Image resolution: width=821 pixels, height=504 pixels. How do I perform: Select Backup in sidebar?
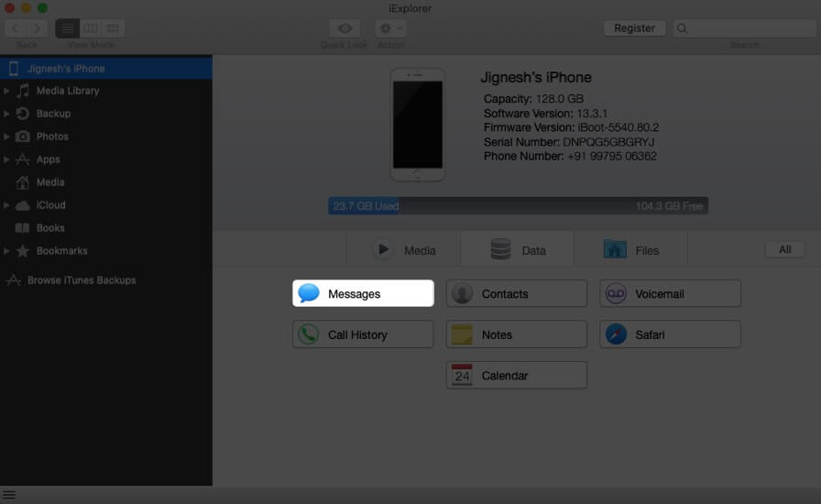[106, 114]
